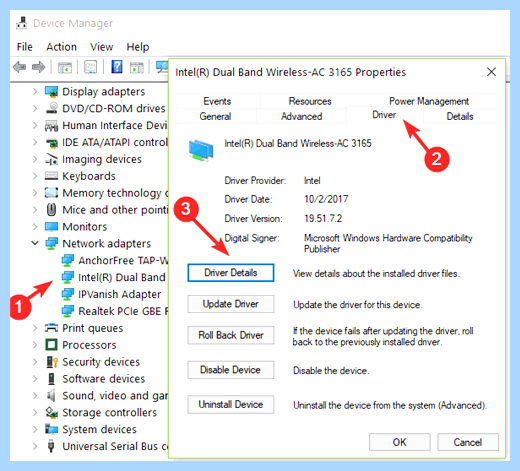The image size is (520, 471).
Task: Click the Realtek PCIe GBE adapter icon
Action: pos(68,311)
